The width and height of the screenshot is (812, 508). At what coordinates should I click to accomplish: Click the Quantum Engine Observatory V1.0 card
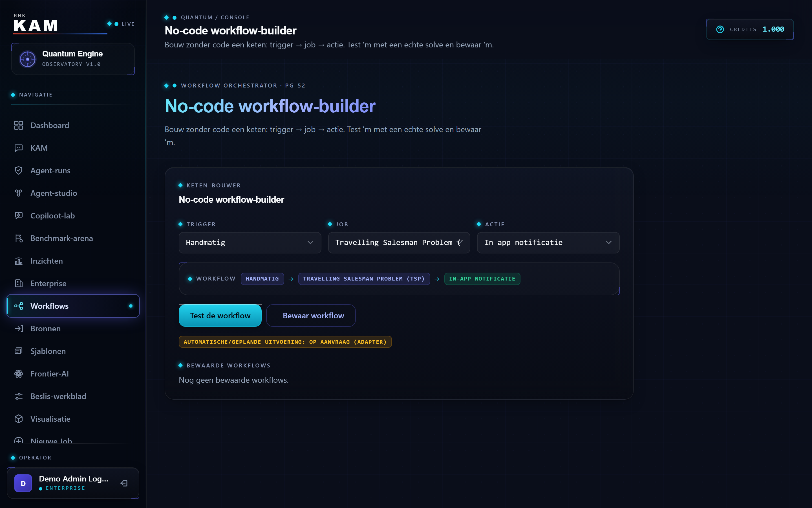[x=73, y=59]
